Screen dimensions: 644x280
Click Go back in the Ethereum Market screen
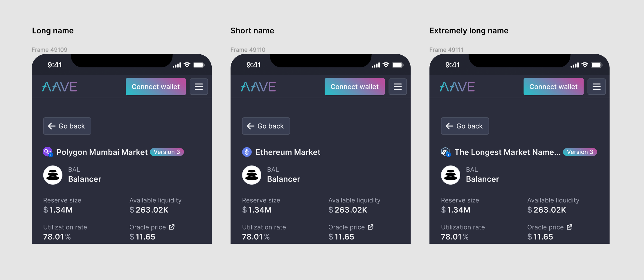pyautogui.click(x=266, y=126)
